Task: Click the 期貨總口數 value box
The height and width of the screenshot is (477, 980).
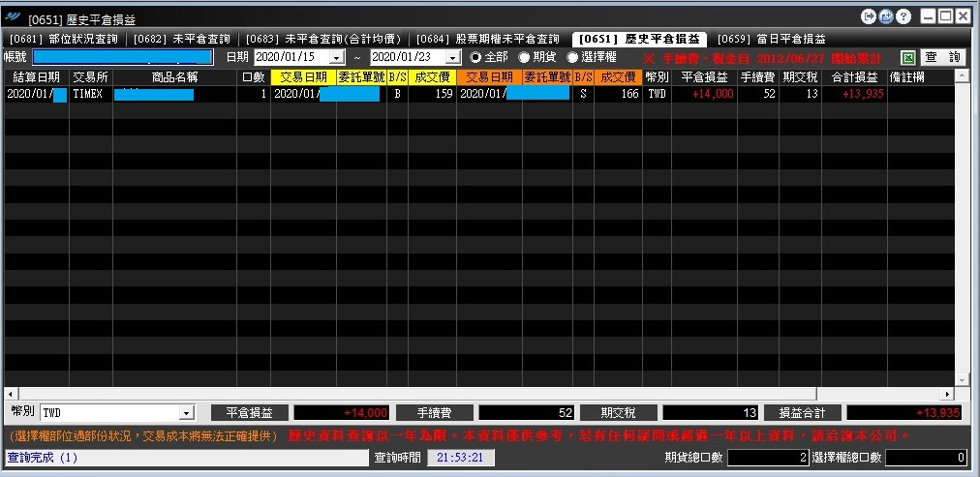Action: click(768, 458)
